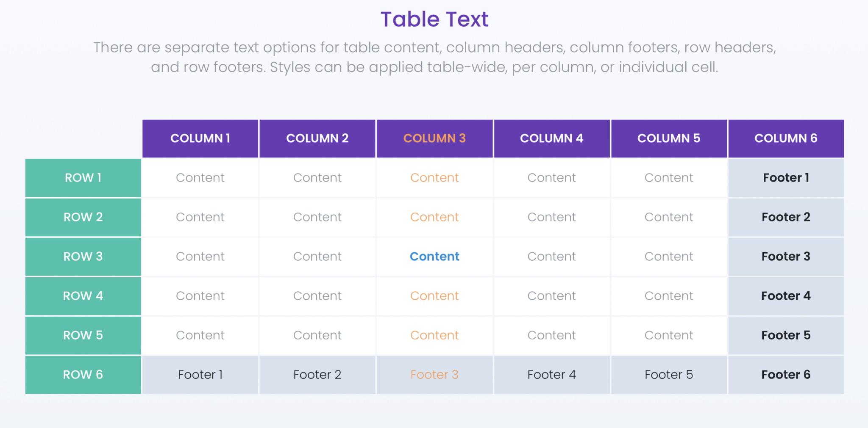Click the COLUMN 4 header cell
The height and width of the screenshot is (428, 868).
(x=551, y=138)
